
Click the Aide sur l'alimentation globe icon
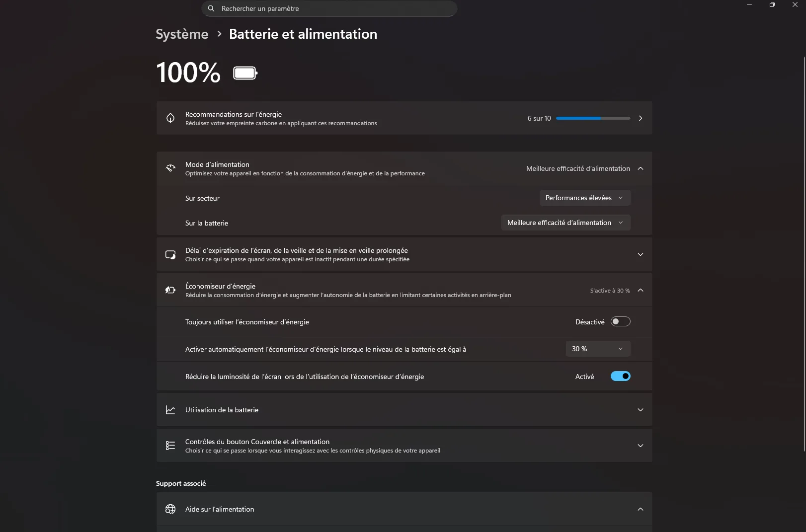coord(170,509)
